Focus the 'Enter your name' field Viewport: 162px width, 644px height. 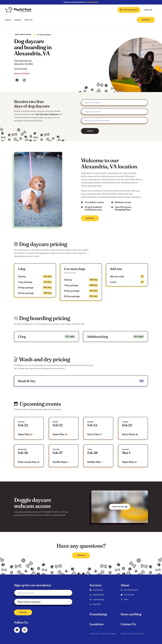114,103
